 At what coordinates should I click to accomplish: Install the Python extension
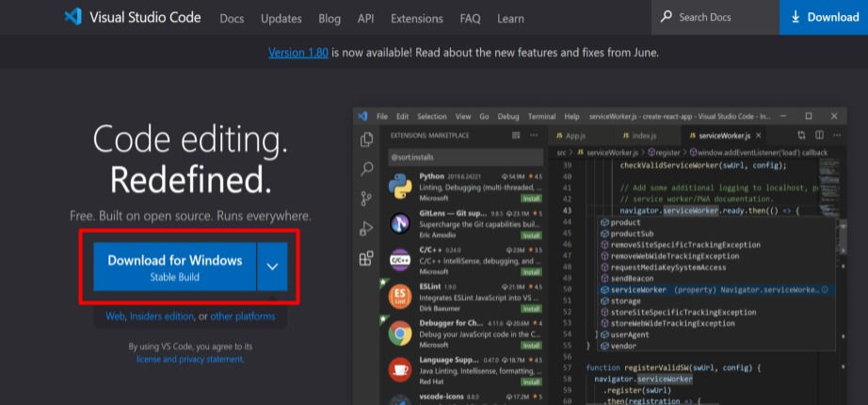(531, 199)
